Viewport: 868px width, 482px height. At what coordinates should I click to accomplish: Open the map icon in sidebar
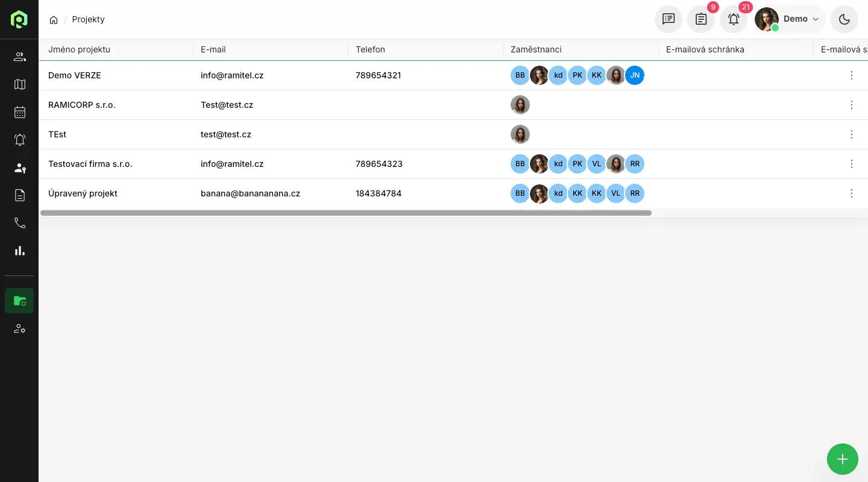click(20, 84)
